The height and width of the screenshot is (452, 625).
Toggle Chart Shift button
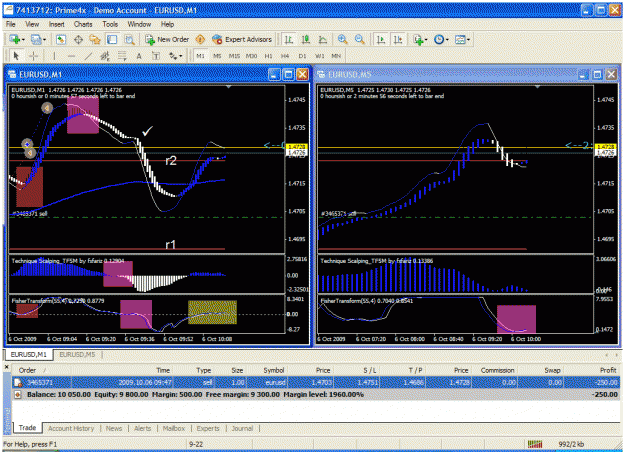coord(398,39)
